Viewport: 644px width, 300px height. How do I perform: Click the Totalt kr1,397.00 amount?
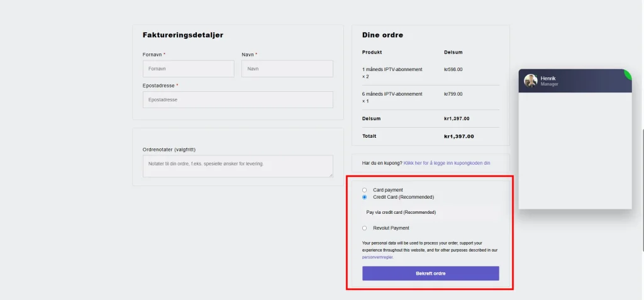(x=458, y=136)
